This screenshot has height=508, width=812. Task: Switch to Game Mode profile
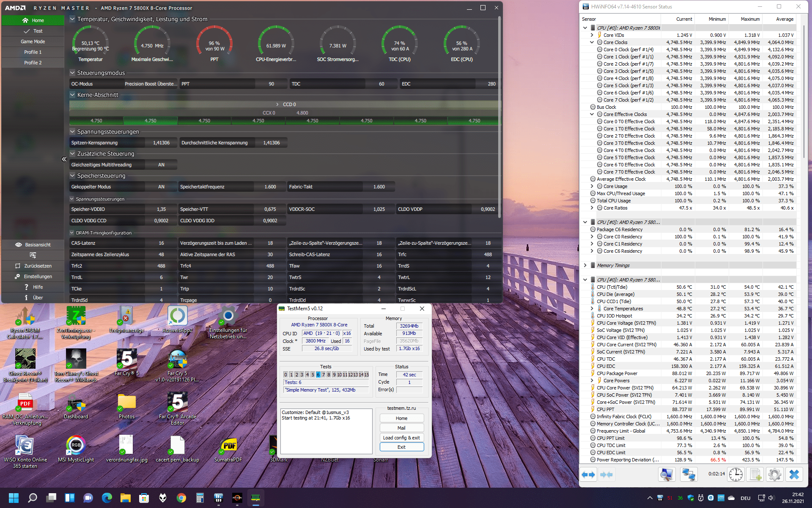point(33,41)
